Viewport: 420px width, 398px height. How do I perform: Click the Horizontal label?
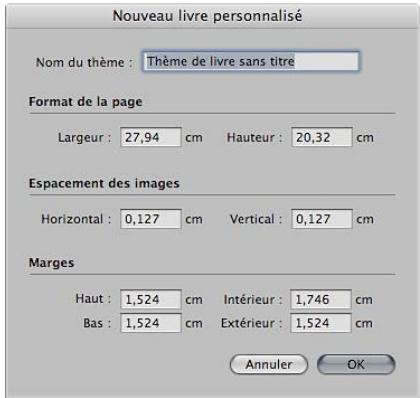(76, 219)
